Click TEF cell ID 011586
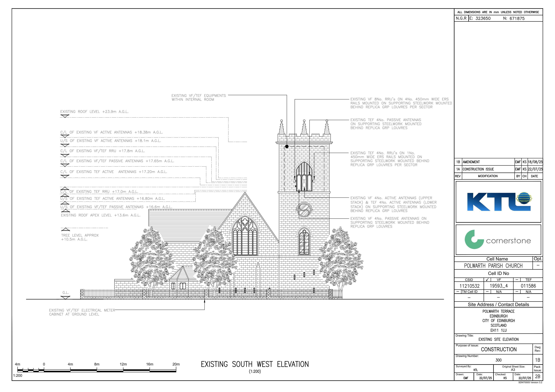 (528, 286)
